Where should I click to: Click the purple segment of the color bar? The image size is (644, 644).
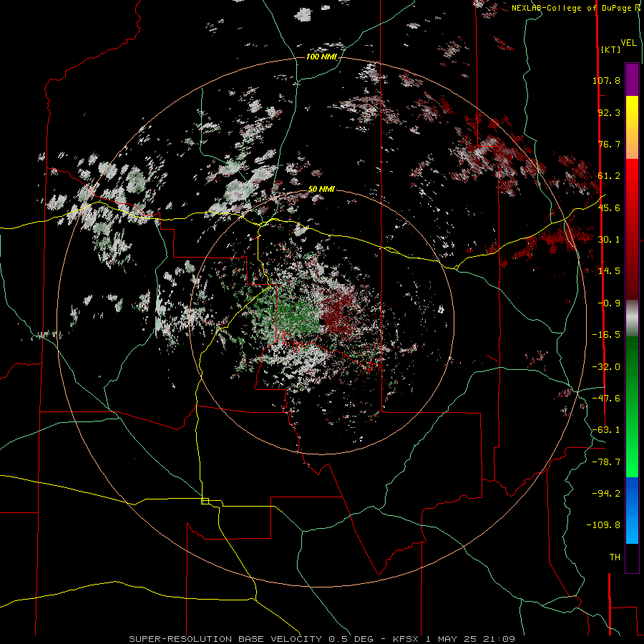point(632,79)
